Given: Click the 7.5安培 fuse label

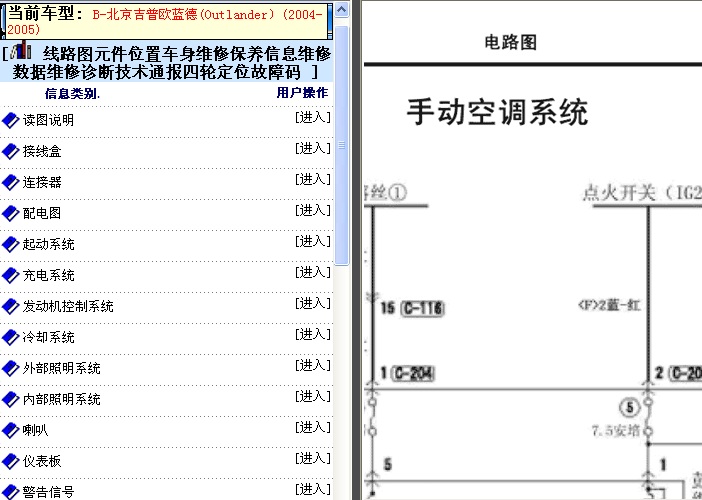Looking at the screenshot, I should tap(616, 431).
